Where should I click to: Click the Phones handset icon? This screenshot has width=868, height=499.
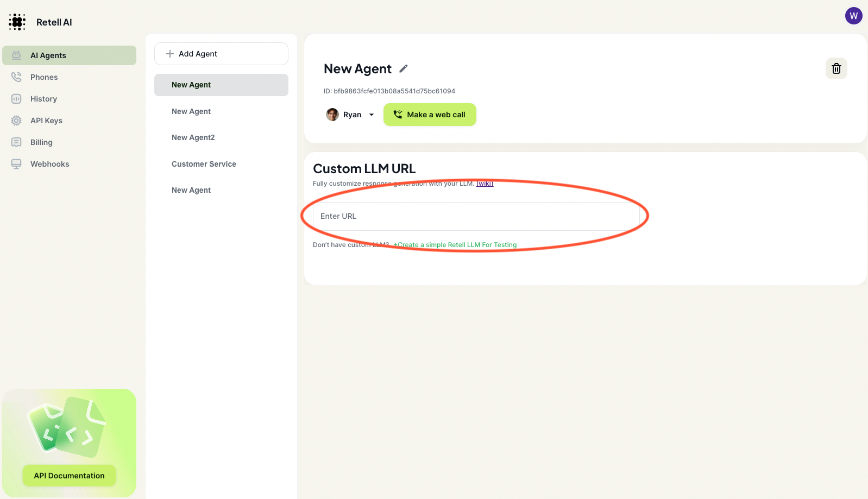(16, 77)
